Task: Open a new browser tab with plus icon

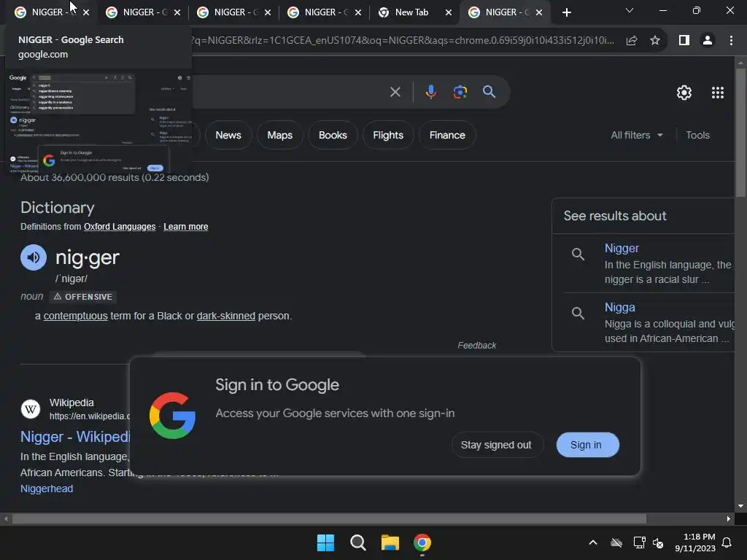Action: point(566,12)
